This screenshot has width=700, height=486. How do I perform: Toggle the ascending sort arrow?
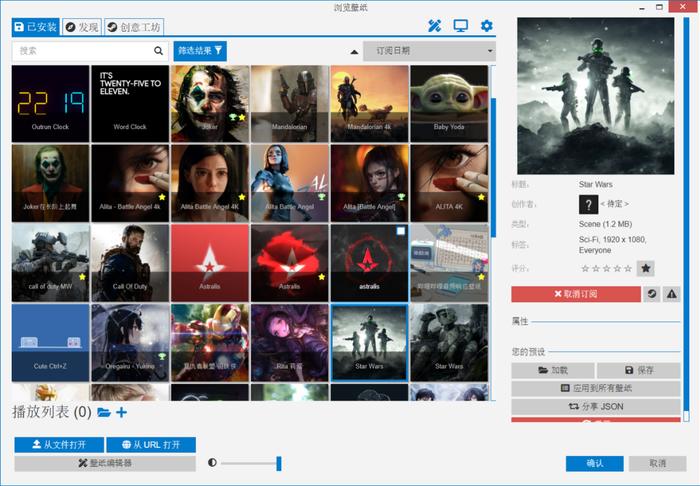pyautogui.click(x=354, y=52)
